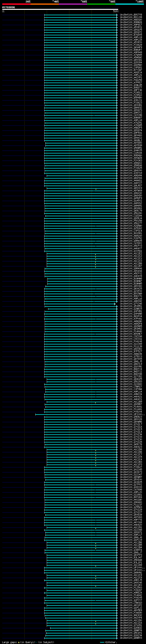
Task: Select hit label UniRef100_P09205
Action: click(131, 598)
